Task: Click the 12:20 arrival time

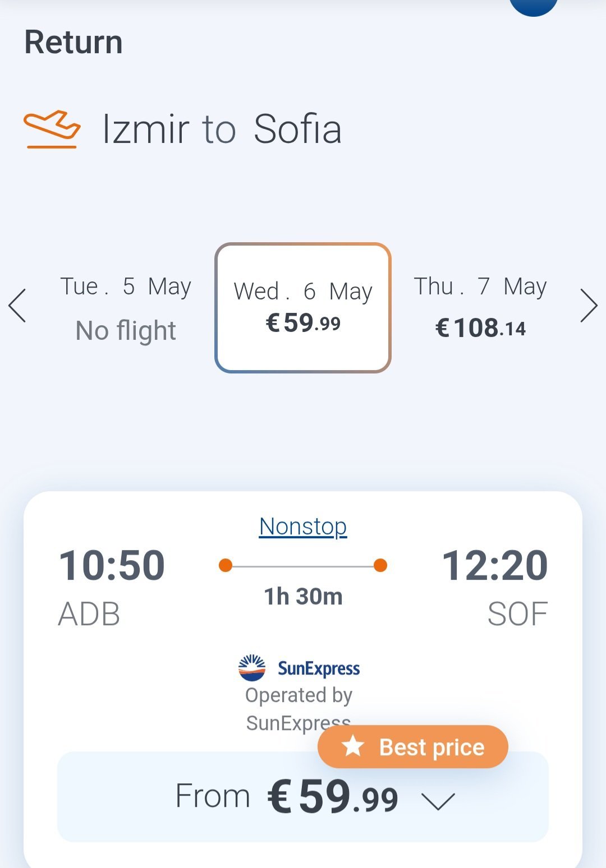Action: [494, 565]
